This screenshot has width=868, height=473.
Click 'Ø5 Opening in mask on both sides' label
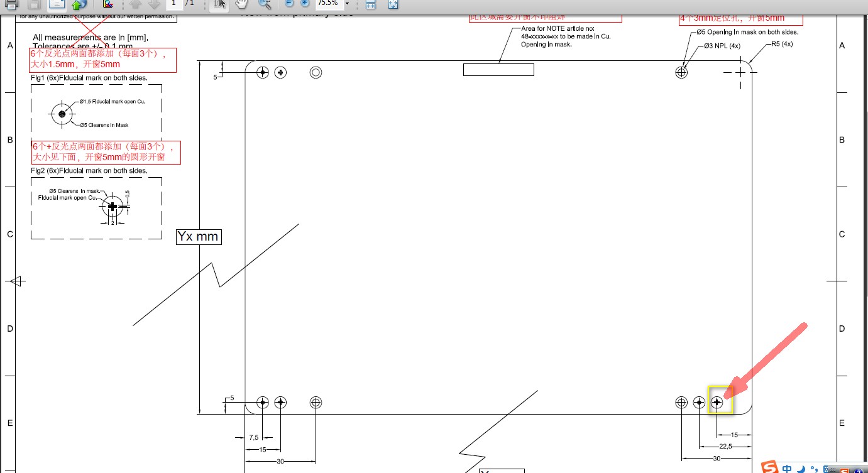(x=747, y=32)
